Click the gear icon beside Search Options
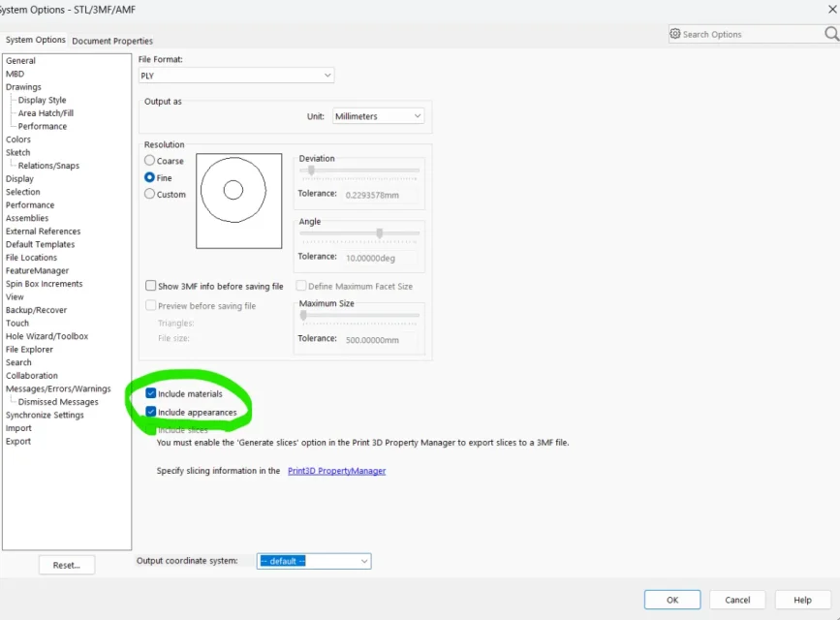 [675, 34]
